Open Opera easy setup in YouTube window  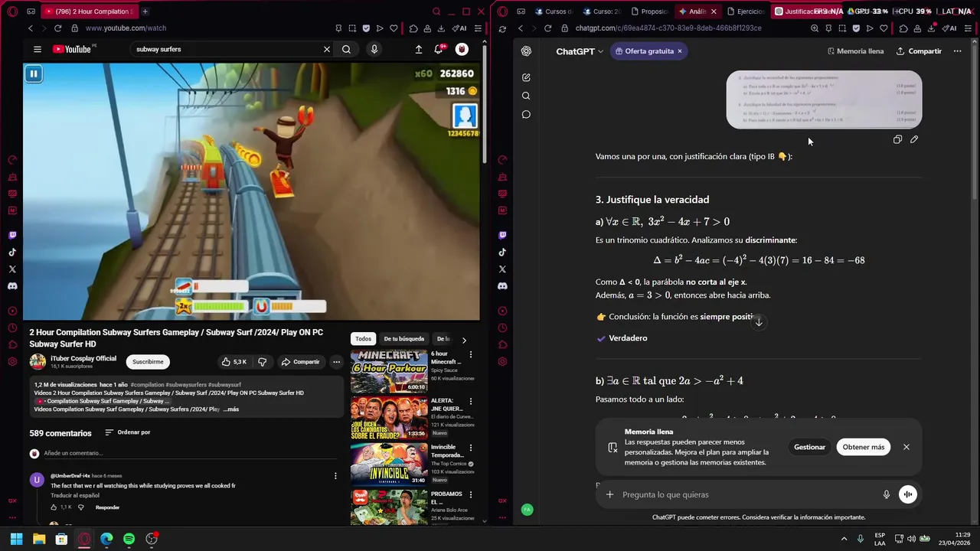coord(478,28)
